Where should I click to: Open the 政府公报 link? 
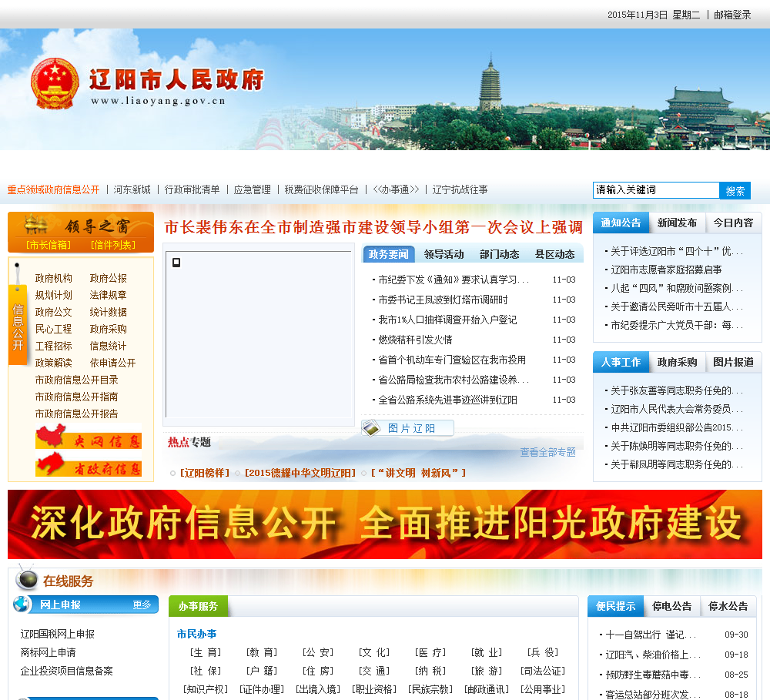[x=108, y=279]
